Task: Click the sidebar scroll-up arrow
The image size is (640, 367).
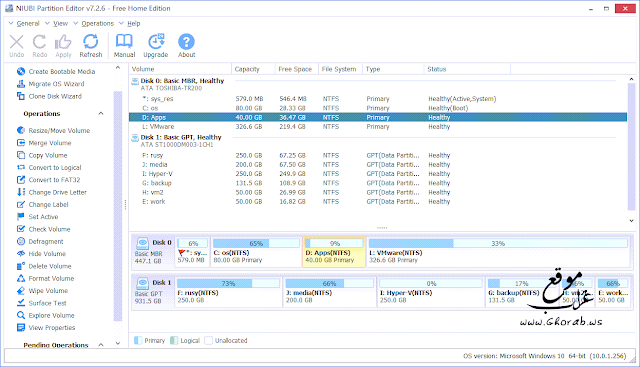Action: tap(118, 68)
